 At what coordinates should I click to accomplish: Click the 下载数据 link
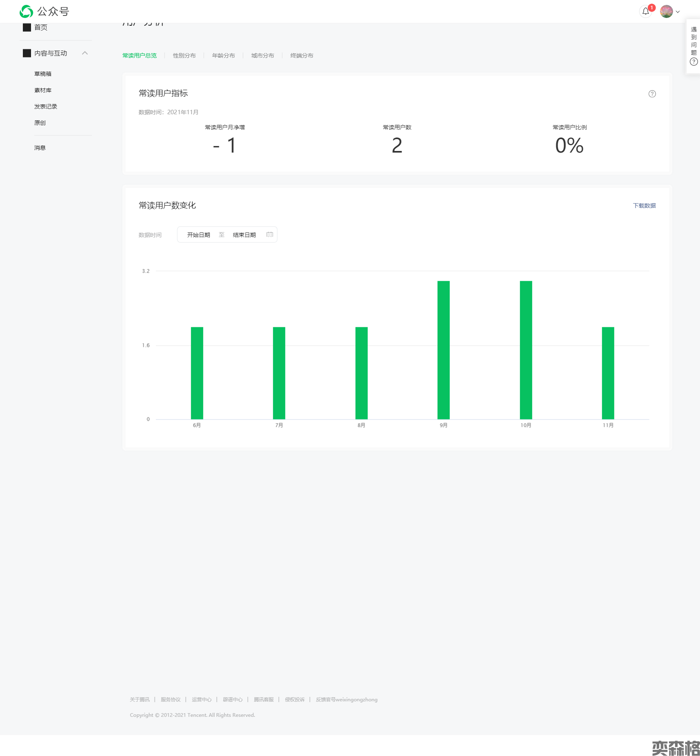pyautogui.click(x=644, y=206)
